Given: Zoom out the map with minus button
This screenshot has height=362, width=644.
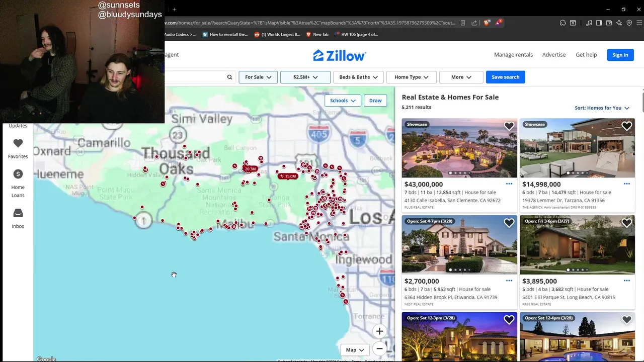Looking at the screenshot, I should 379,348.
